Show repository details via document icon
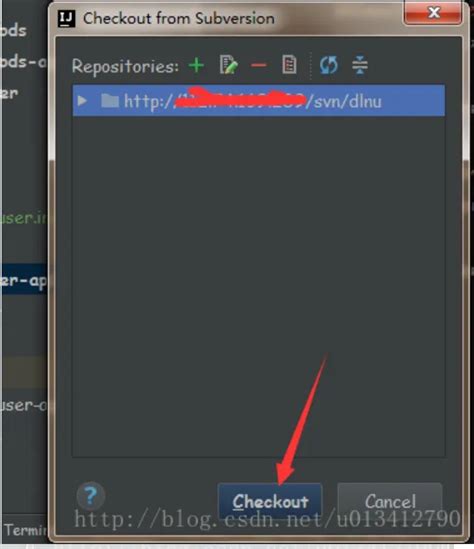This screenshot has width=474, height=549. point(289,64)
